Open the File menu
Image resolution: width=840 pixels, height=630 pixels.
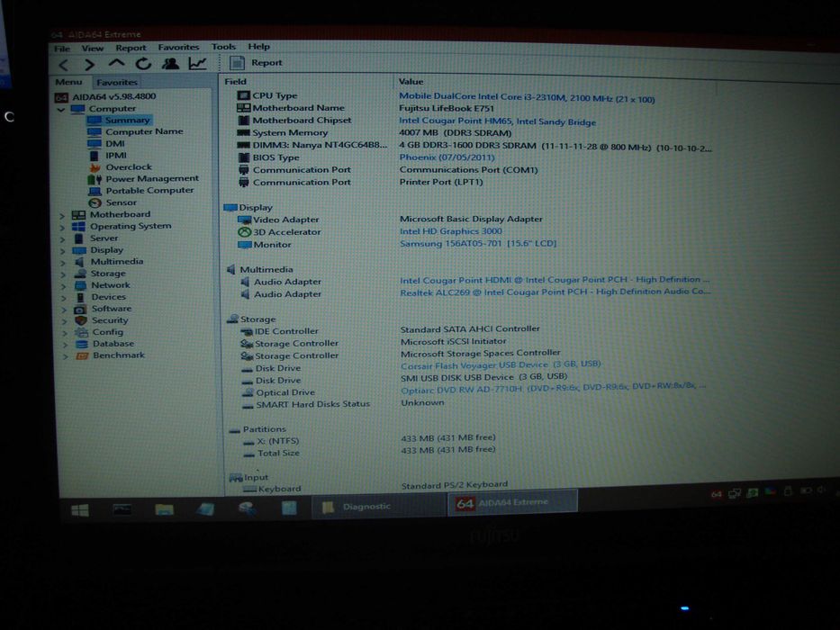(x=62, y=49)
